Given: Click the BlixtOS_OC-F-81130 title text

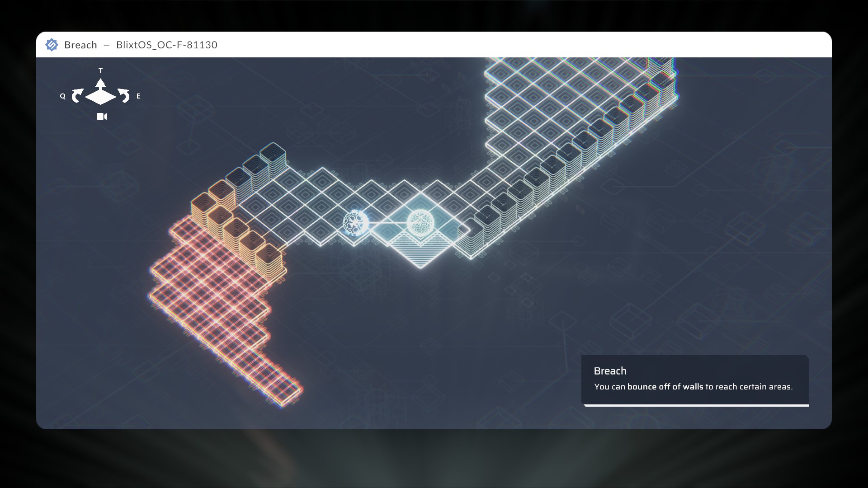Looking at the screenshot, I should pos(167,45).
